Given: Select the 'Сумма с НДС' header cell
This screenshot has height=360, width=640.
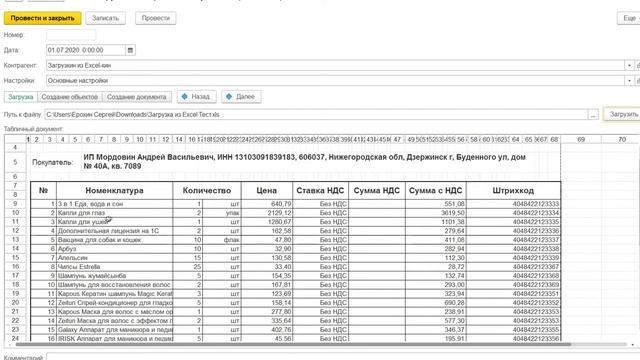Looking at the screenshot, I should 436,191.
